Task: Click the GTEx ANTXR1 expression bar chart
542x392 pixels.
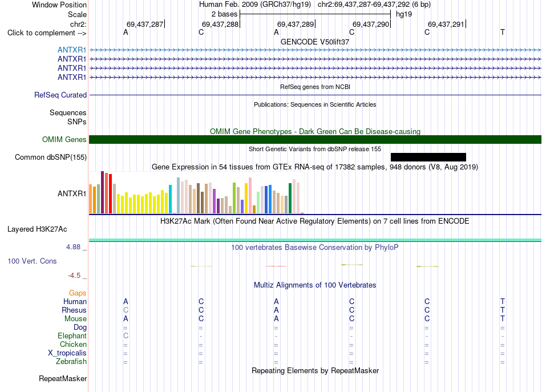Action: coord(196,192)
